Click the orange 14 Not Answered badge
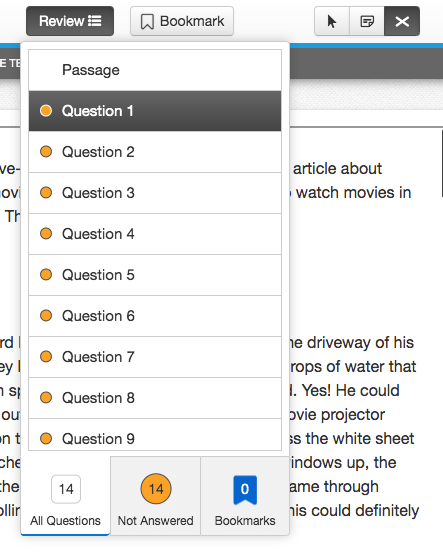The width and height of the screenshot is (443, 557). (x=156, y=489)
